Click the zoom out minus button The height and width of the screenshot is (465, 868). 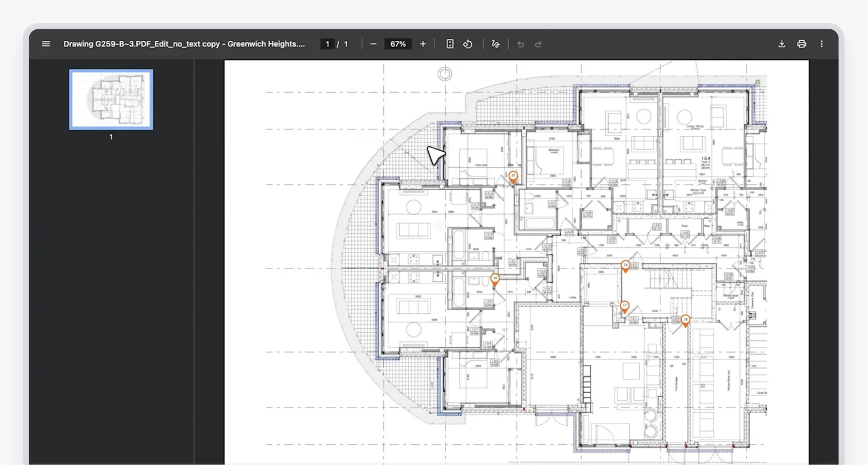[373, 44]
